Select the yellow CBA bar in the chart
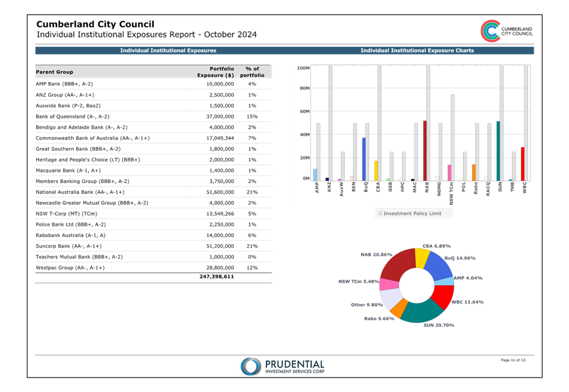The height and width of the screenshot is (392, 569). (x=376, y=171)
